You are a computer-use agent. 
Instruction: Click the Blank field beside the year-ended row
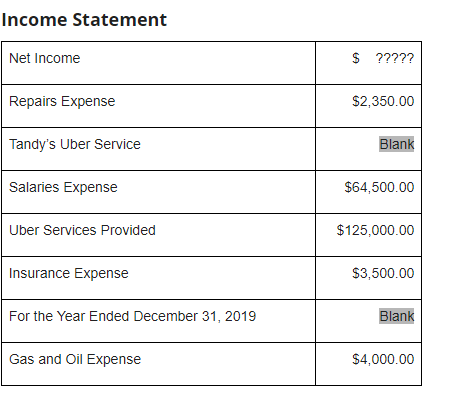397,316
